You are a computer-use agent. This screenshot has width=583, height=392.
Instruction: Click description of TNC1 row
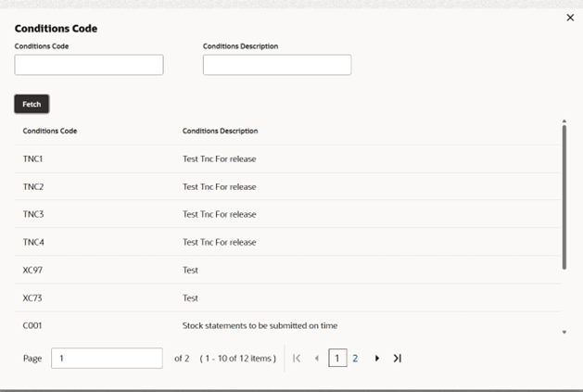[220, 158]
